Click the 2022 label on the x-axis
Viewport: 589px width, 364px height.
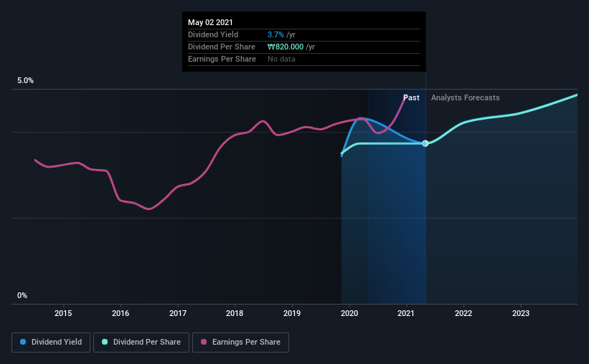click(463, 313)
